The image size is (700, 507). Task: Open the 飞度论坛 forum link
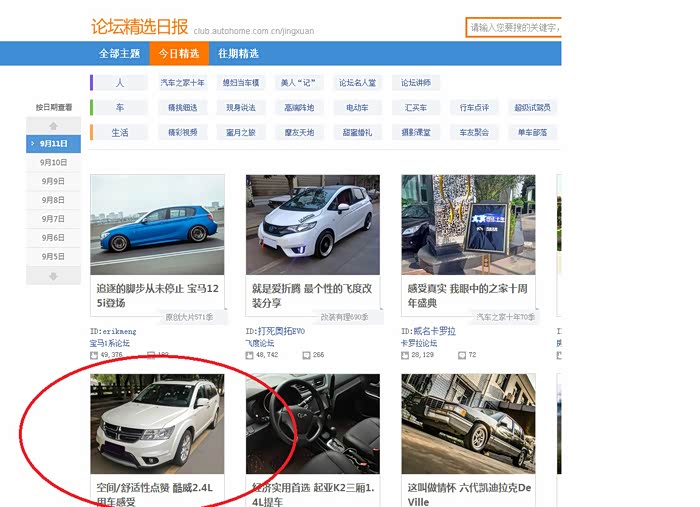(260, 343)
